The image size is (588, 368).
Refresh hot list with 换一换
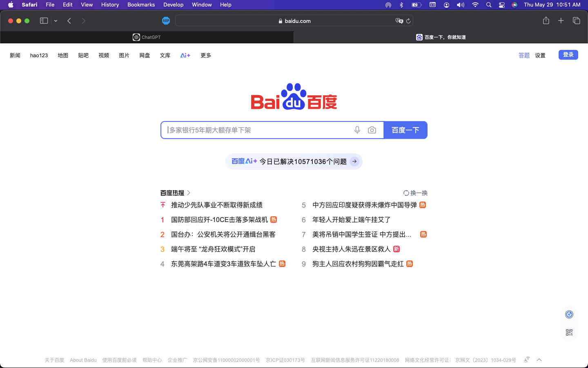coord(415,193)
